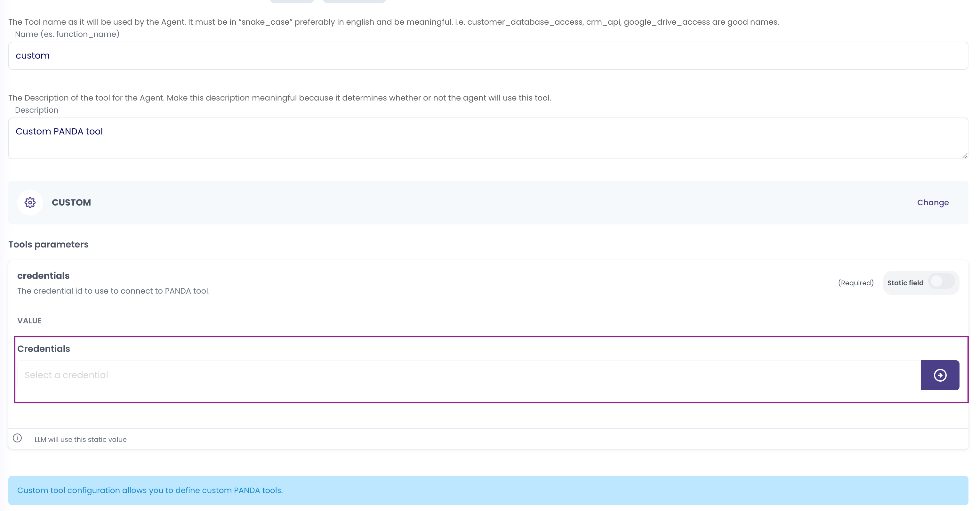The image size is (980, 511).
Task: Click the Description field label
Action: tap(36, 110)
